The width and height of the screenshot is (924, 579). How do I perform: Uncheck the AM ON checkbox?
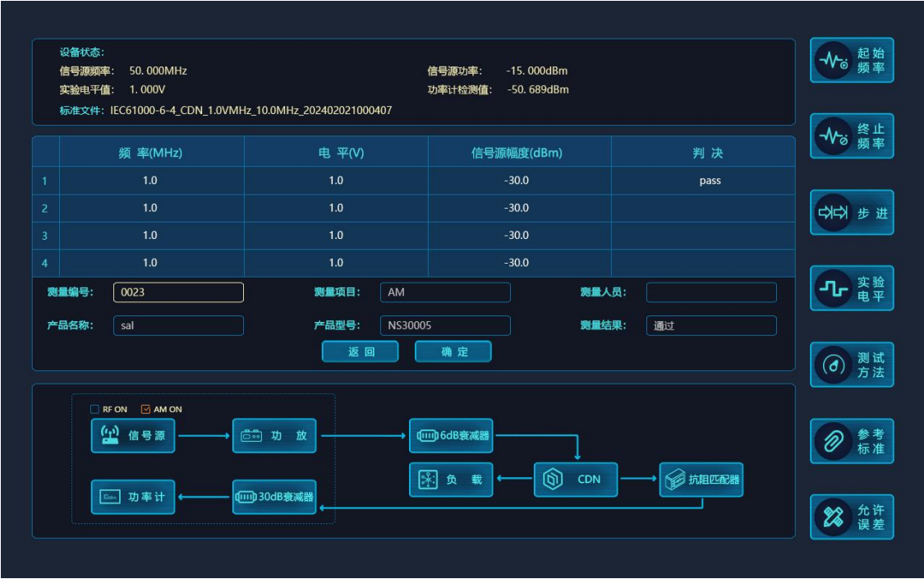(146, 409)
